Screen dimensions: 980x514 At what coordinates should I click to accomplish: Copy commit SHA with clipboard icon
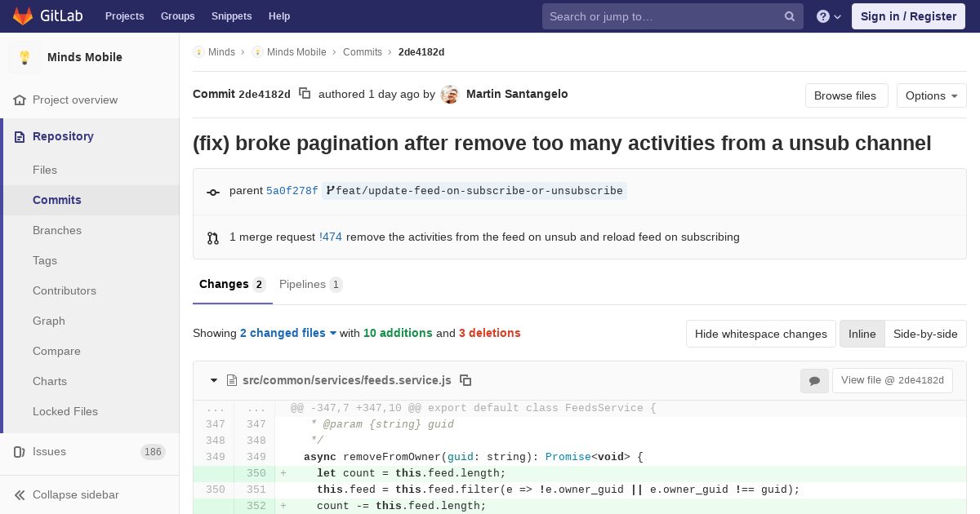click(x=305, y=94)
